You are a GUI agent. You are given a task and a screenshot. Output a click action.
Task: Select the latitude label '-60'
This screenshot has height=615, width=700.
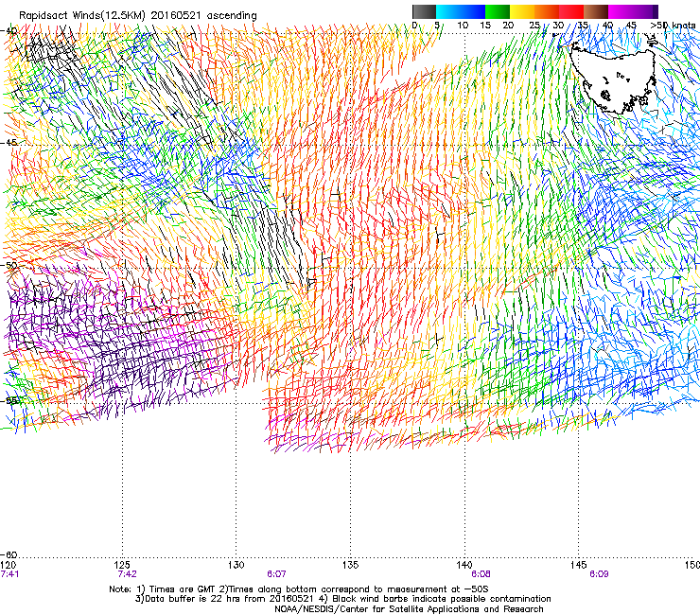[x=9, y=554]
